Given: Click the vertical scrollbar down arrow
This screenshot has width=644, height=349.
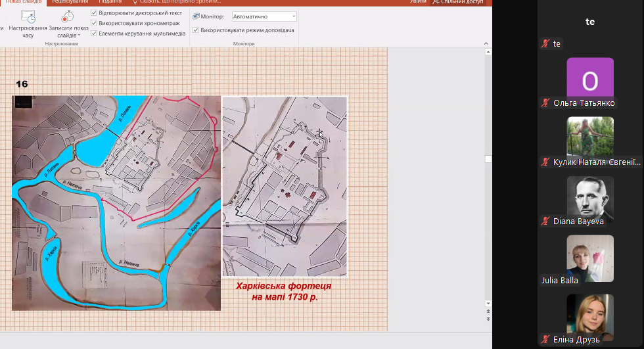Looking at the screenshot, I should (x=488, y=304).
